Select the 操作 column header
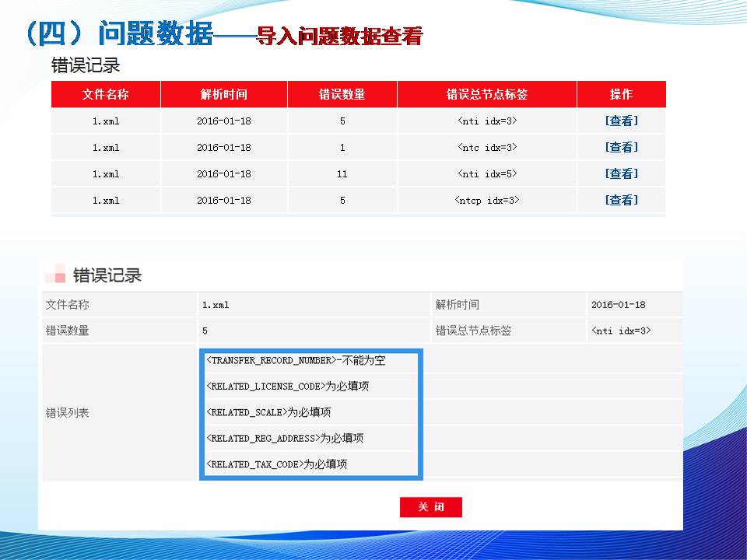 coord(621,94)
